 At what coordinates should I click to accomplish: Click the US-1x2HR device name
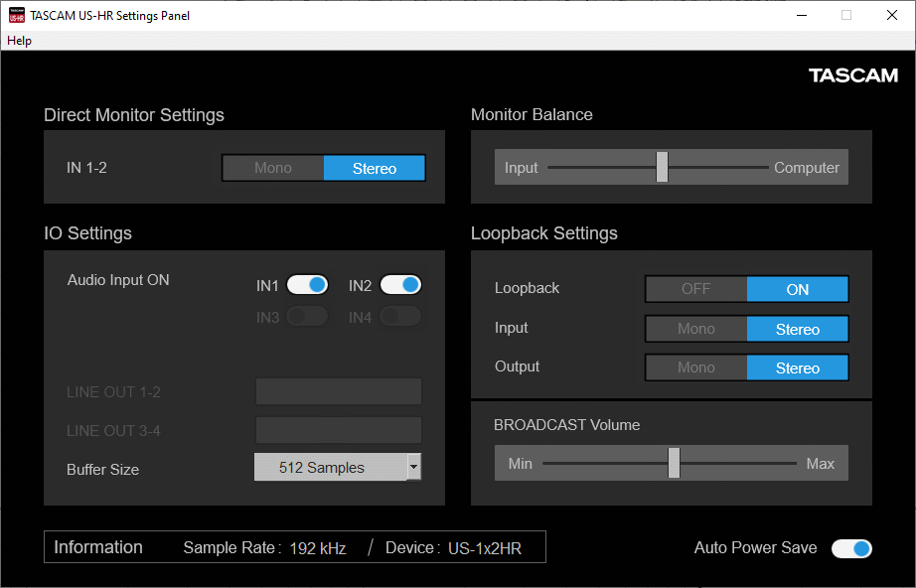click(x=484, y=548)
